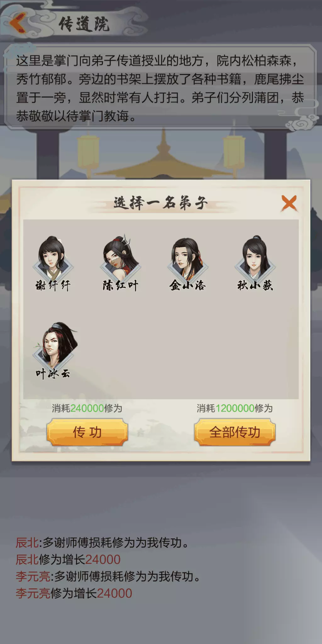Tap 李元亮修为增长24000 log line
This screenshot has height=644, width=322.
point(74,593)
